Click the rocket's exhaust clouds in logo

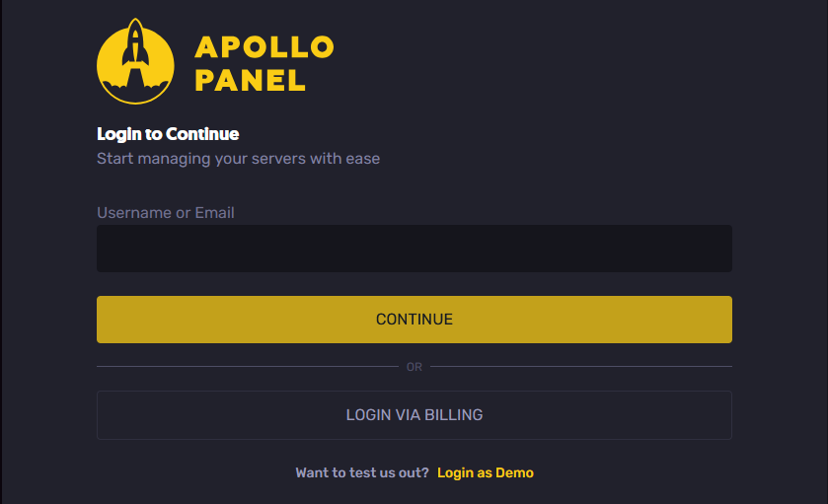pyautogui.click(x=135, y=85)
